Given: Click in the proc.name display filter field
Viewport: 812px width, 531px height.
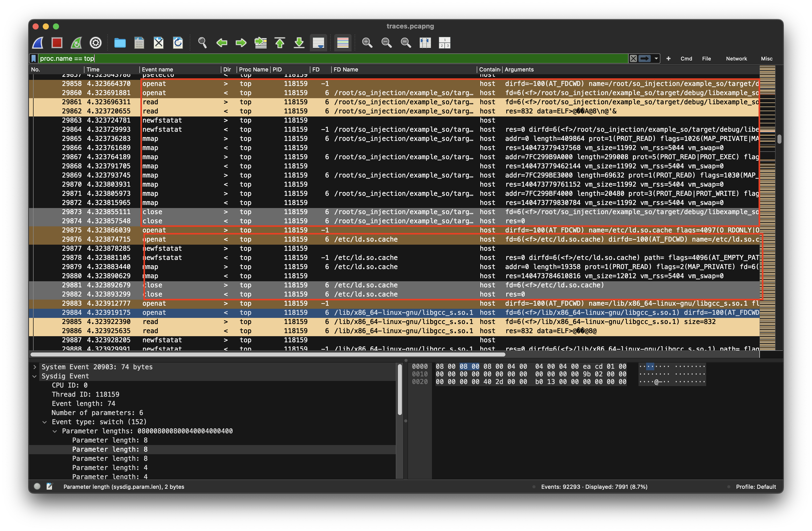Looking at the screenshot, I should click(x=307, y=58).
